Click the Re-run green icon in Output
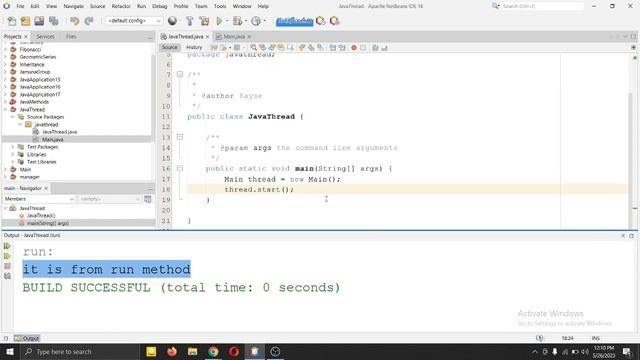640x360 pixels. tap(7, 246)
